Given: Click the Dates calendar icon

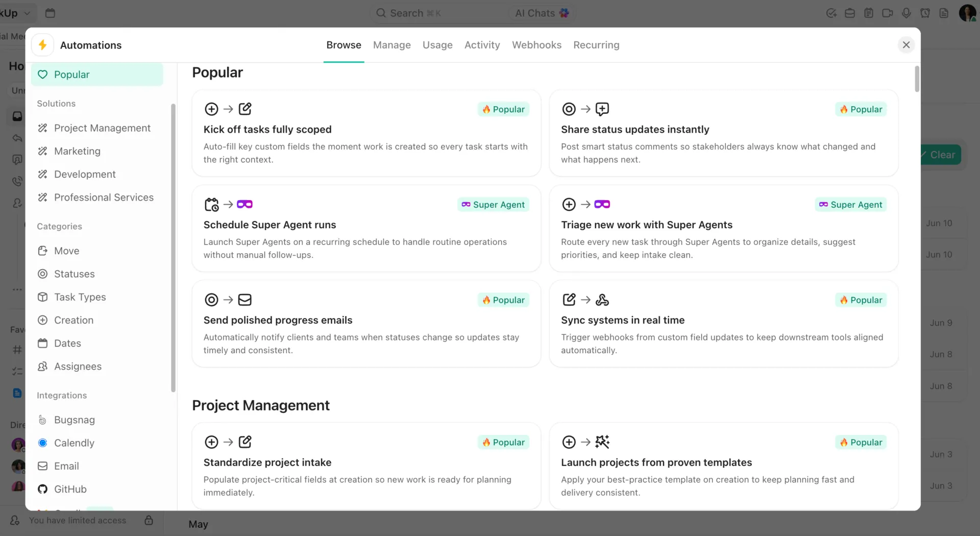Looking at the screenshot, I should pos(43,344).
